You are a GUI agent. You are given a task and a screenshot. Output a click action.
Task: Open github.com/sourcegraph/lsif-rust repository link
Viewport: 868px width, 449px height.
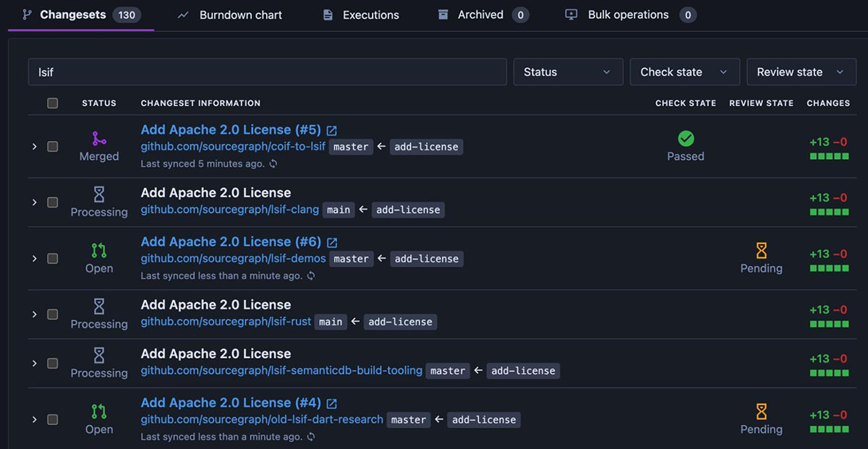coord(226,322)
